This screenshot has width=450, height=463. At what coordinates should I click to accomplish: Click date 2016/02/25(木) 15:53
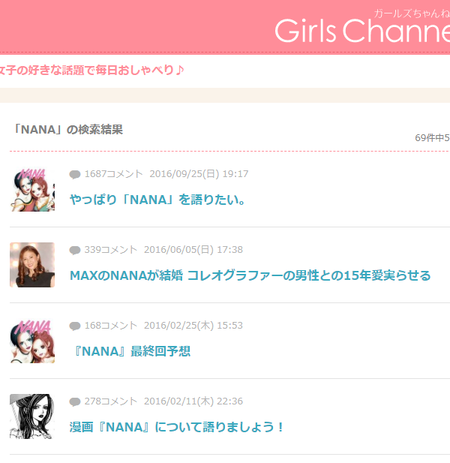193,326
